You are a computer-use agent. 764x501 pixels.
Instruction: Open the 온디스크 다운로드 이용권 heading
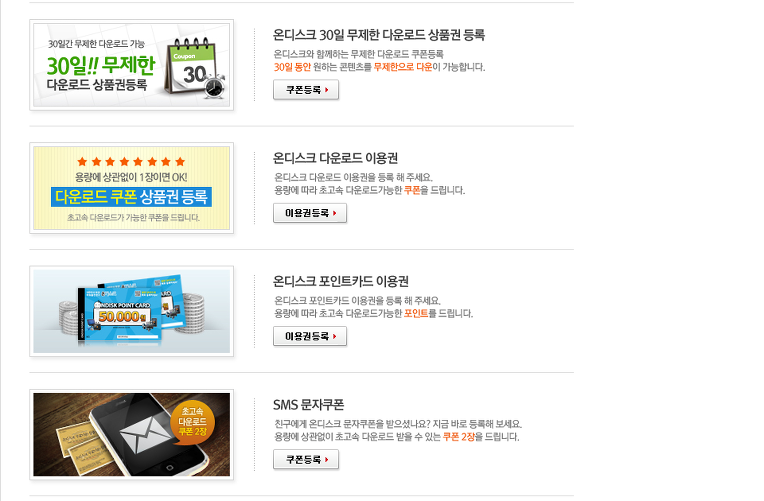[x=335, y=158]
